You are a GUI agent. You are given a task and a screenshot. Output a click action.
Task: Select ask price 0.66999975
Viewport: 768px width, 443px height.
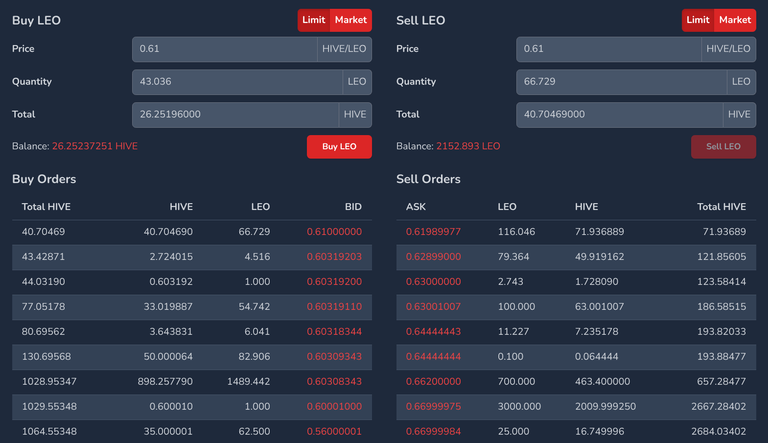coord(433,407)
